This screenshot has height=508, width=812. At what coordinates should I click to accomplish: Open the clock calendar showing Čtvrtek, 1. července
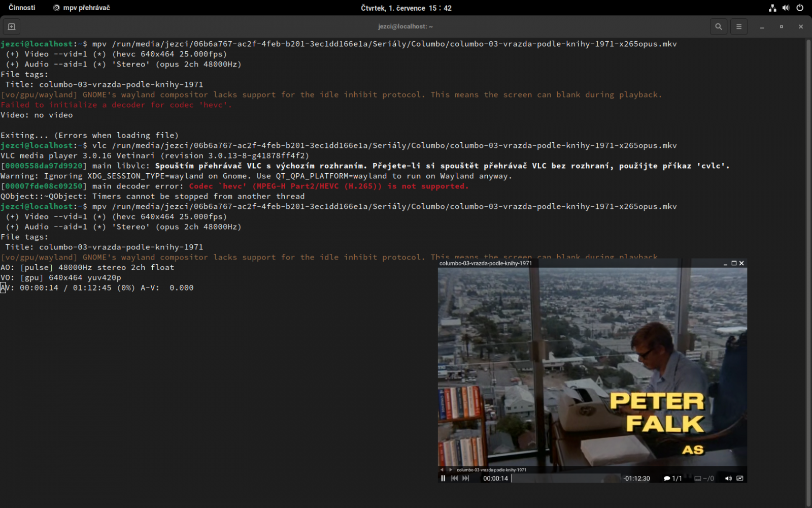406,8
